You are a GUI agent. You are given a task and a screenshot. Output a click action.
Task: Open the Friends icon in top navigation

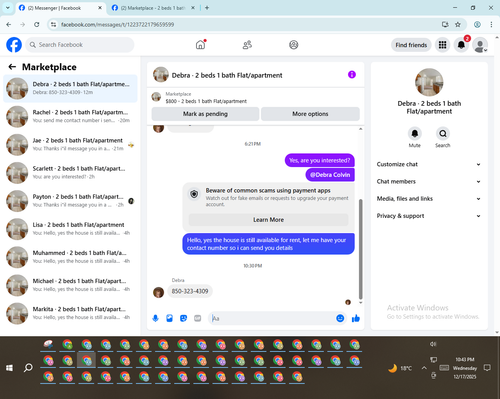(x=247, y=45)
